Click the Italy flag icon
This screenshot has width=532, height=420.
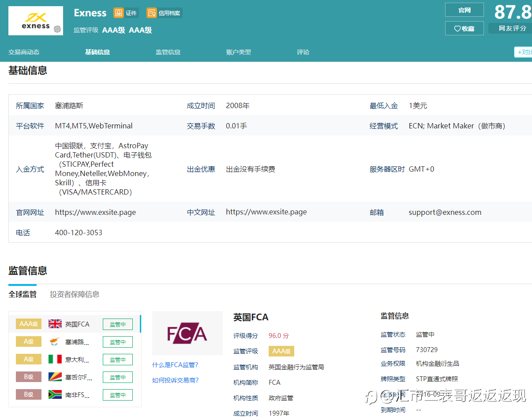[x=55, y=359]
